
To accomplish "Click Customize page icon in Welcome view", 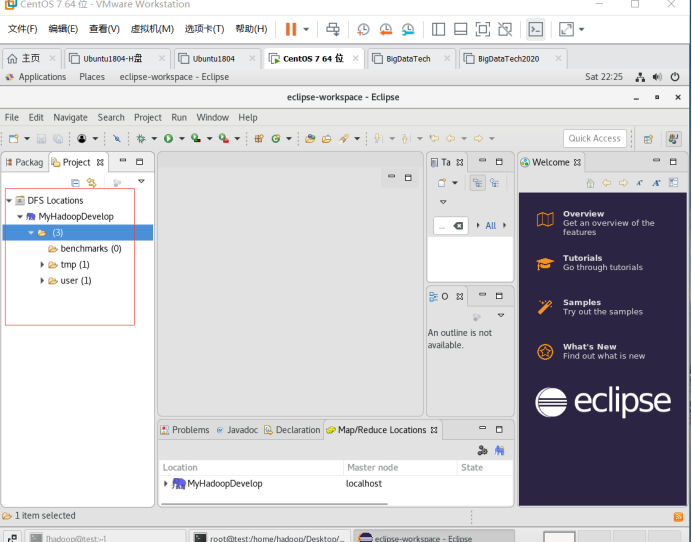I will pos(673,182).
